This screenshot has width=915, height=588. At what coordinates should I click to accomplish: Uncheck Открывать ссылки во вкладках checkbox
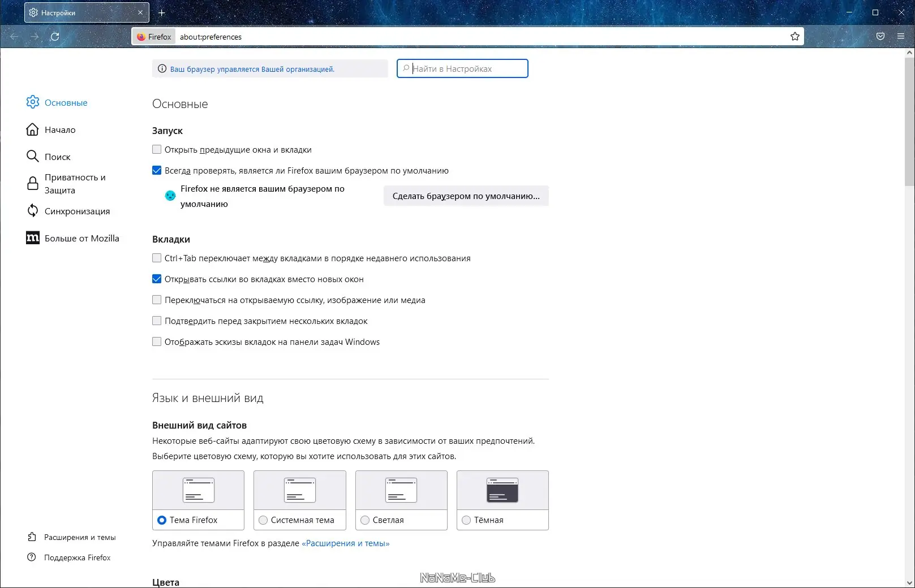coord(157,279)
